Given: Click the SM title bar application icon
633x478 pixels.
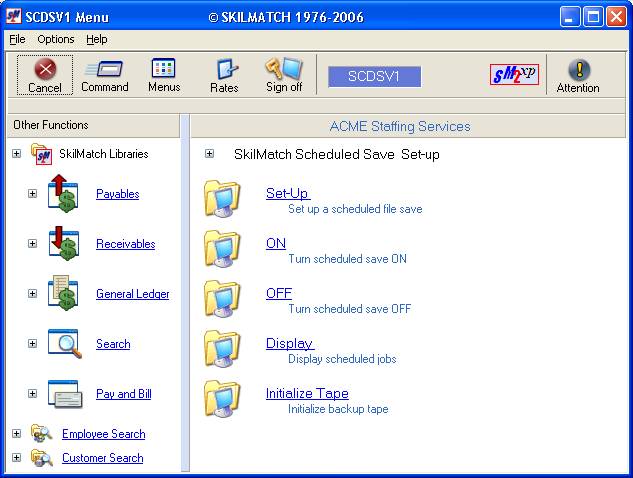Looking at the screenshot, I should [13, 16].
